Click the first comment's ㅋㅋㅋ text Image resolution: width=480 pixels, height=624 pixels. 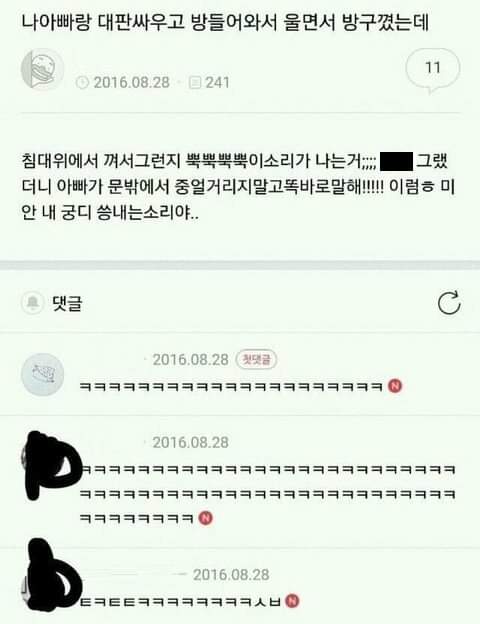tap(231, 386)
